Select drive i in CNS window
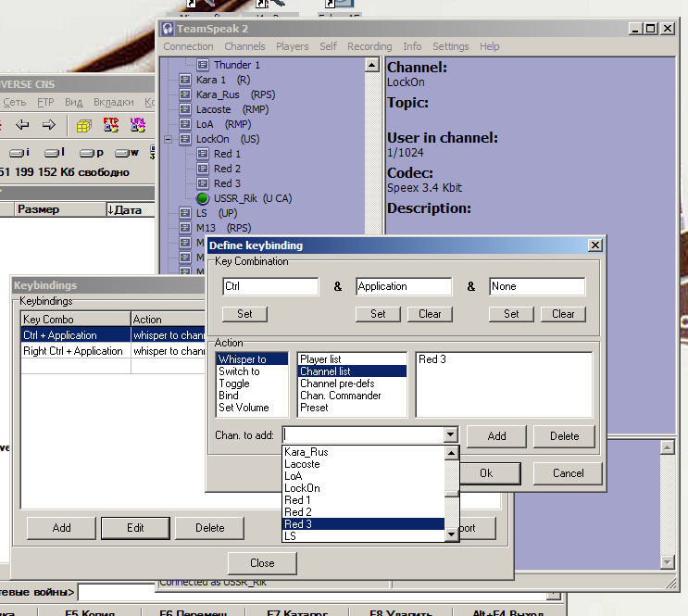 19,152
